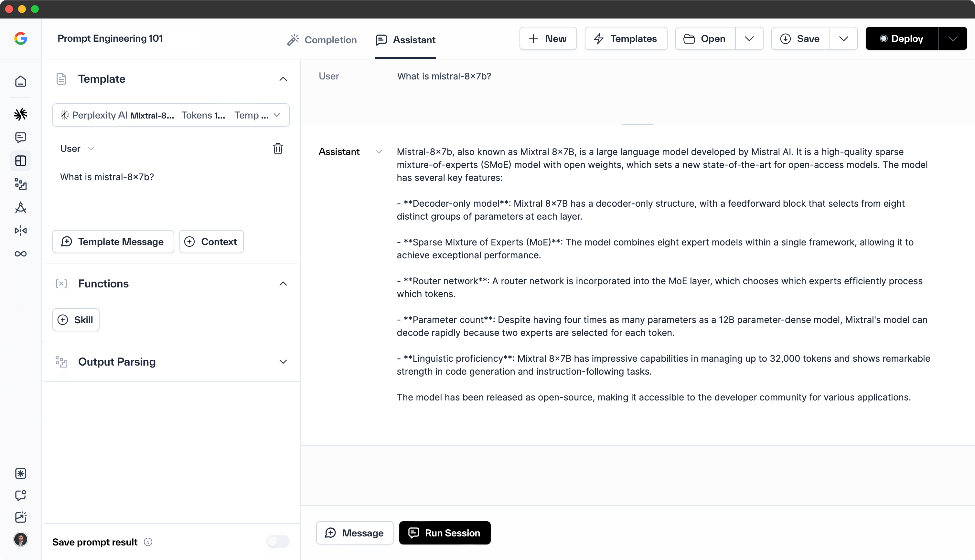Expand the Output Parsing section

click(x=283, y=361)
